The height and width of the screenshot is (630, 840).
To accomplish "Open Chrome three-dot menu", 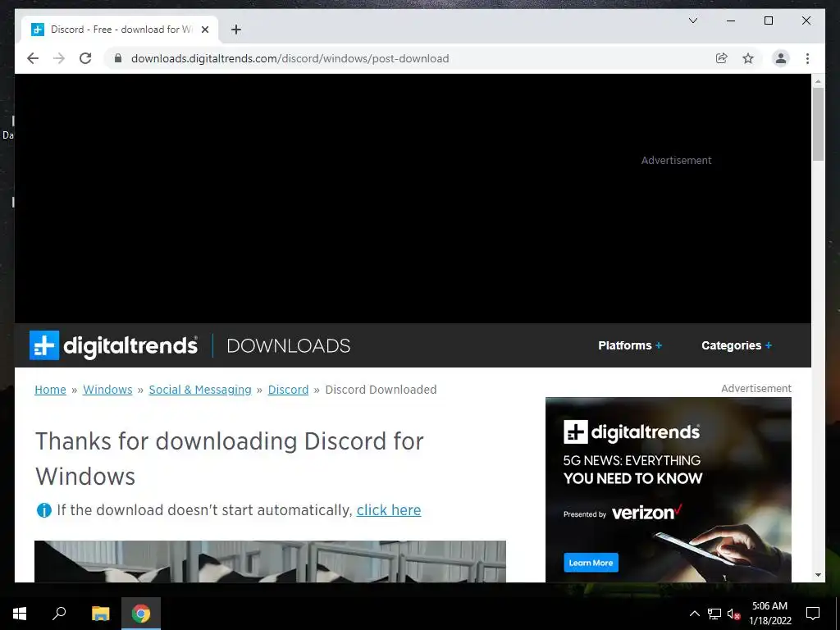I will click(807, 58).
